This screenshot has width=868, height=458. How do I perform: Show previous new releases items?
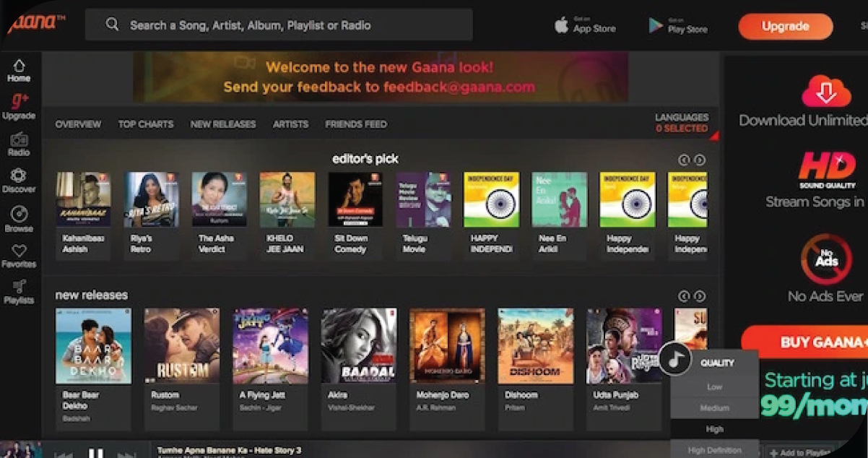click(x=684, y=296)
